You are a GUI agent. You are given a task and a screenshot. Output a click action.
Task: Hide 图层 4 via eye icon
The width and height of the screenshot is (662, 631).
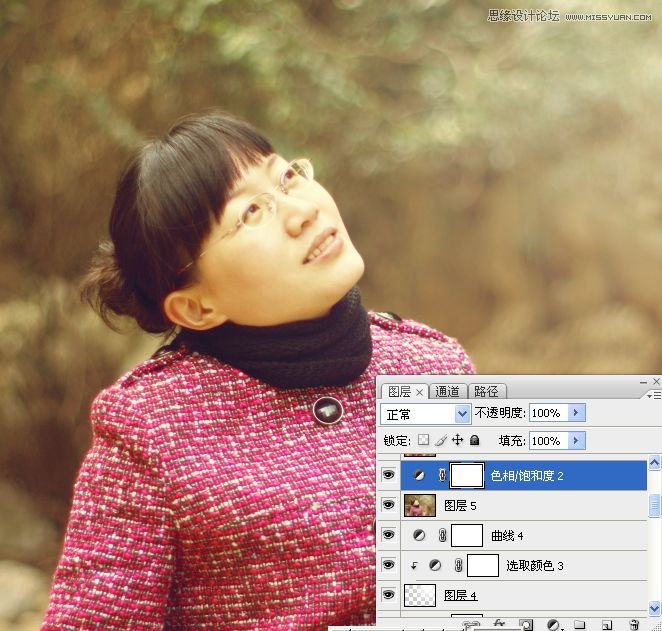pyautogui.click(x=388, y=595)
